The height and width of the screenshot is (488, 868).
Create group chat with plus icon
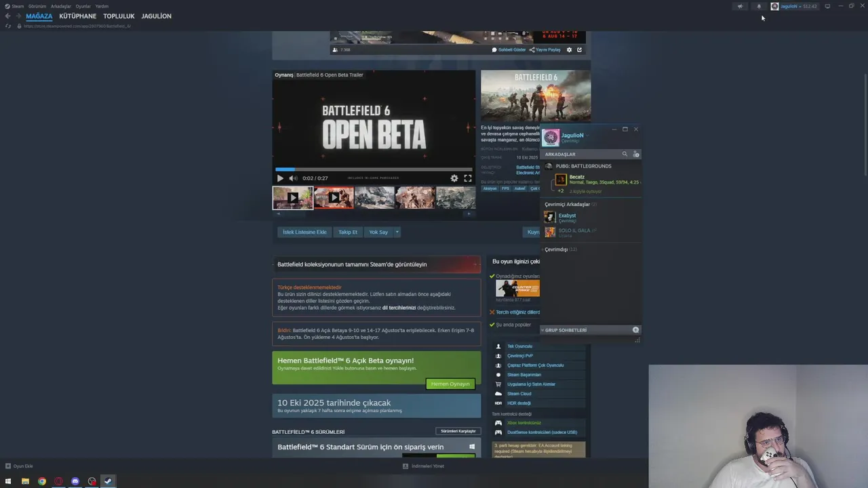coord(635,330)
